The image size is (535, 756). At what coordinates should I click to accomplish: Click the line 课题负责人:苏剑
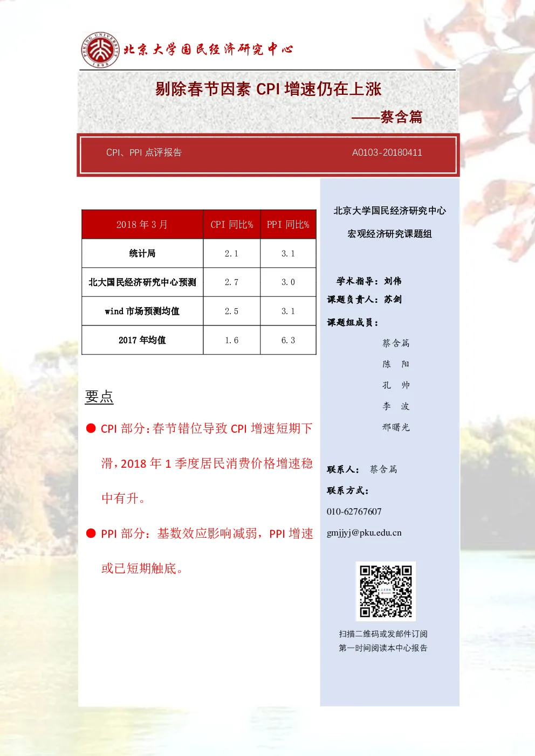[x=365, y=300]
